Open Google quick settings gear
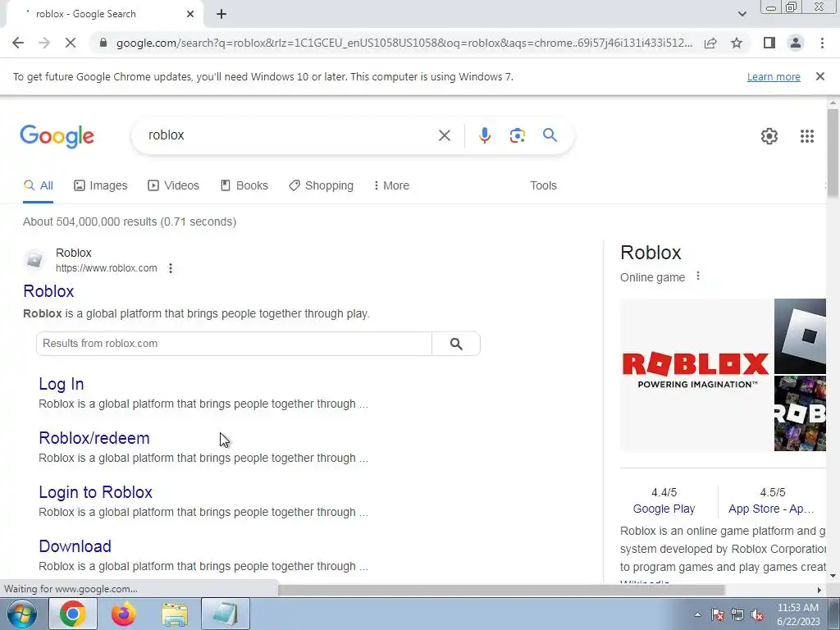The width and height of the screenshot is (840, 630). 769,136
